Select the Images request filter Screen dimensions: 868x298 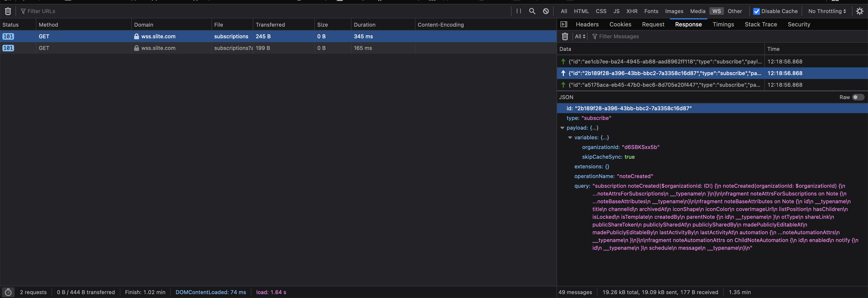[x=674, y=11]
